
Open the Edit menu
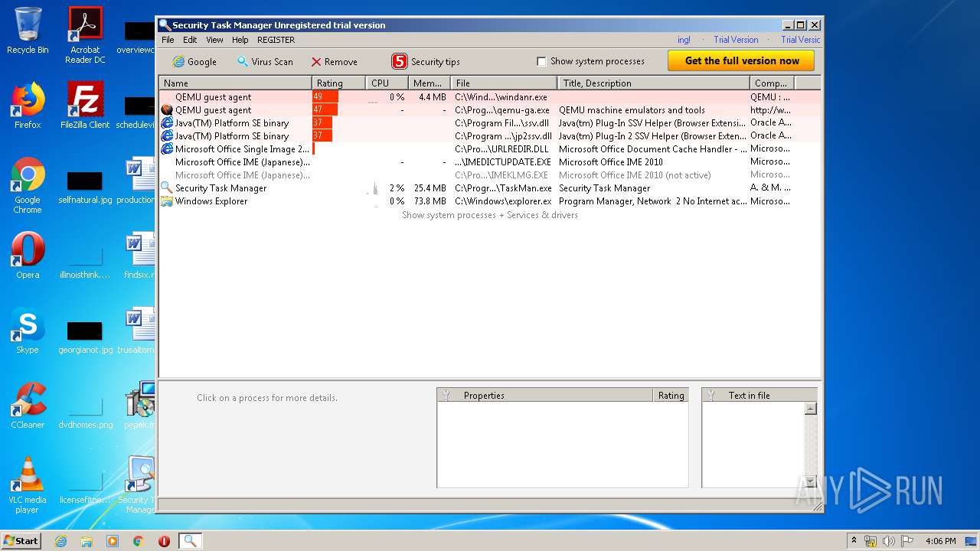click(x=190, y=40)
